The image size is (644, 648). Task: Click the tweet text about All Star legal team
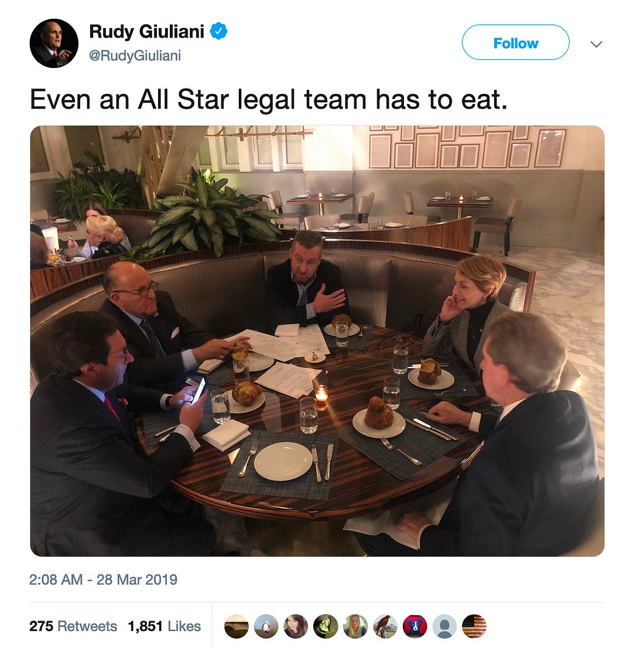click(269, 100)
